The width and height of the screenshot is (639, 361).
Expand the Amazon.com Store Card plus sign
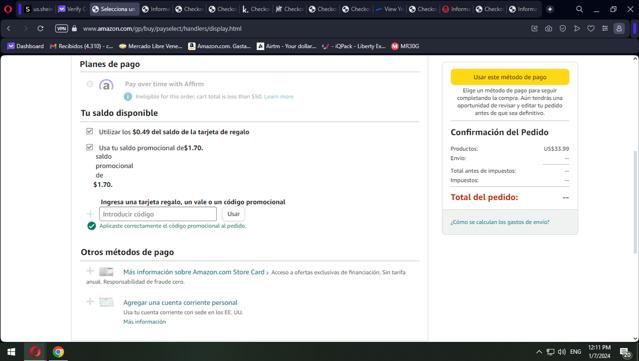point(90,271)
